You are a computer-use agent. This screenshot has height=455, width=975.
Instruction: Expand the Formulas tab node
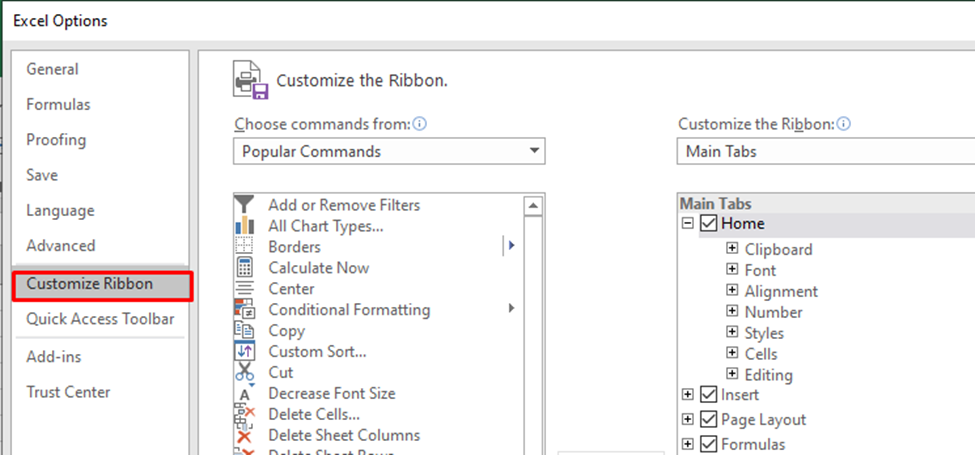pos(687,444)
